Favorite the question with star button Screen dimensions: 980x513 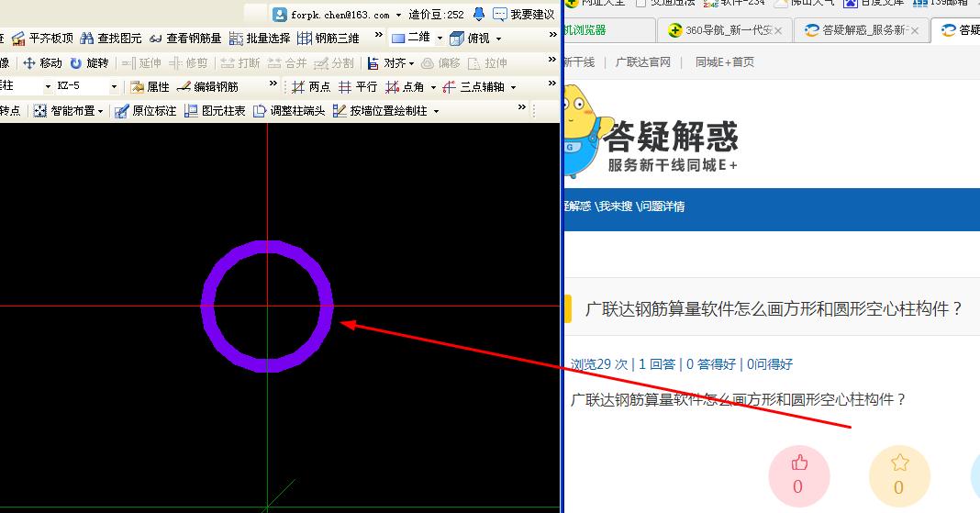899,475
